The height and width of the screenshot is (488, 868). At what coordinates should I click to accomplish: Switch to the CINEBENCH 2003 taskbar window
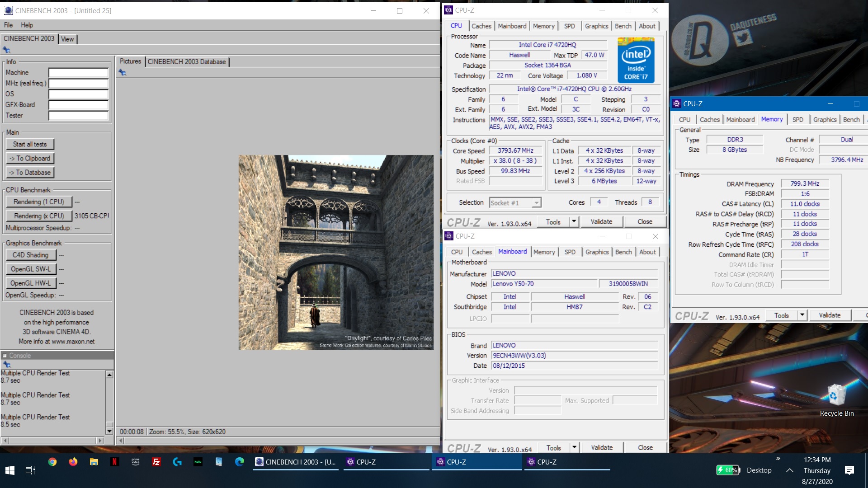click(296, 462)
